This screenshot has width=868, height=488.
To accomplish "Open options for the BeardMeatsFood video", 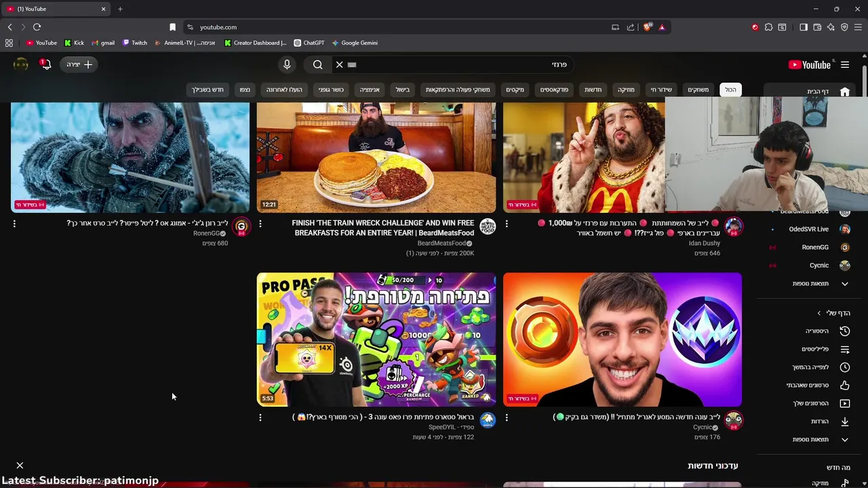I will click(x=260, y=223).
